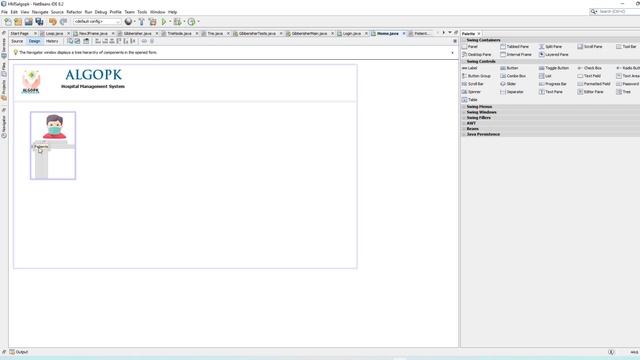
Task: Click the Preview Design icon
Action: (x=86, y=41)
